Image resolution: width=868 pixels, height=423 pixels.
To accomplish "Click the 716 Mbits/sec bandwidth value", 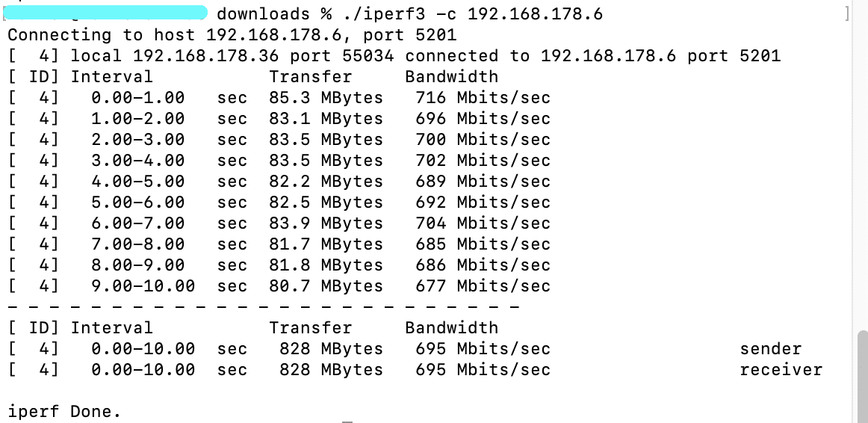I will click(483, 98).
